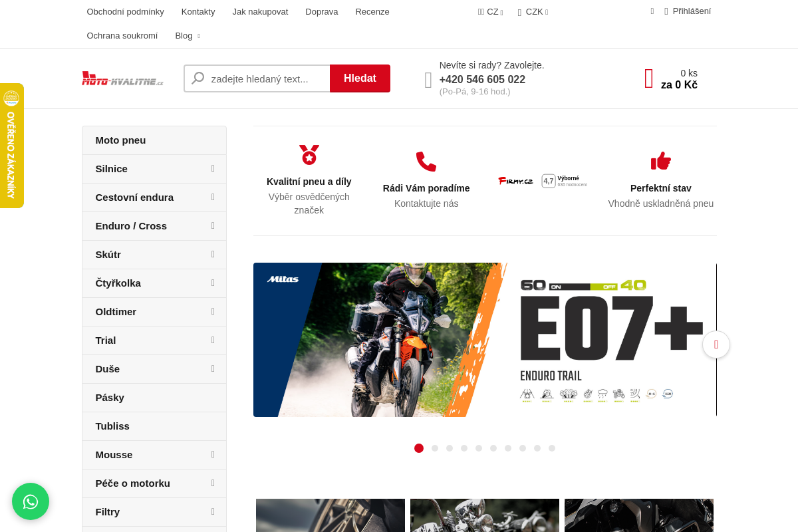Go to Jak nakupovat

tap(260, 12)
